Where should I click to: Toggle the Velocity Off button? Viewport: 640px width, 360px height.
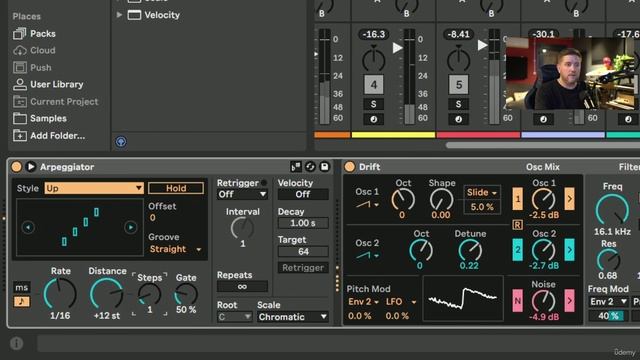pos(303,194)
